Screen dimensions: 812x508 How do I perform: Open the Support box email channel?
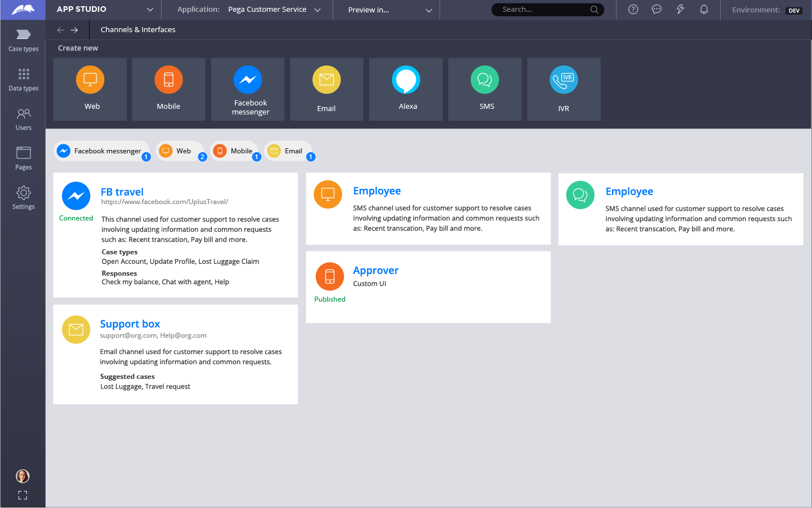click(130, 324)
